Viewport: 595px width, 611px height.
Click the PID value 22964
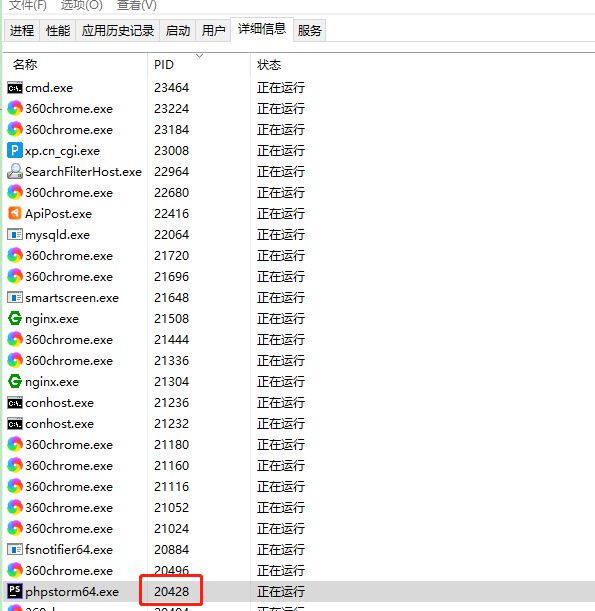171,172
